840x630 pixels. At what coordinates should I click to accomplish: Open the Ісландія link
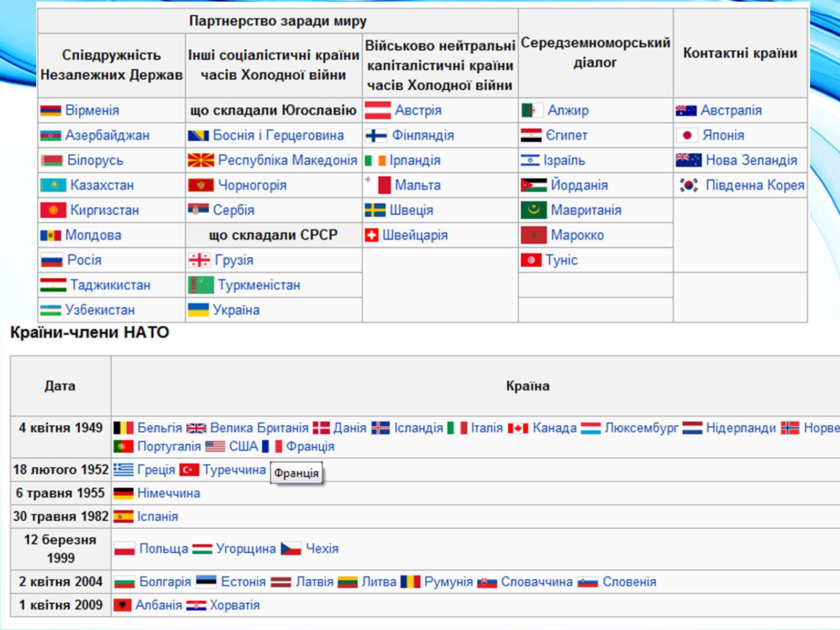coord(418,428)
